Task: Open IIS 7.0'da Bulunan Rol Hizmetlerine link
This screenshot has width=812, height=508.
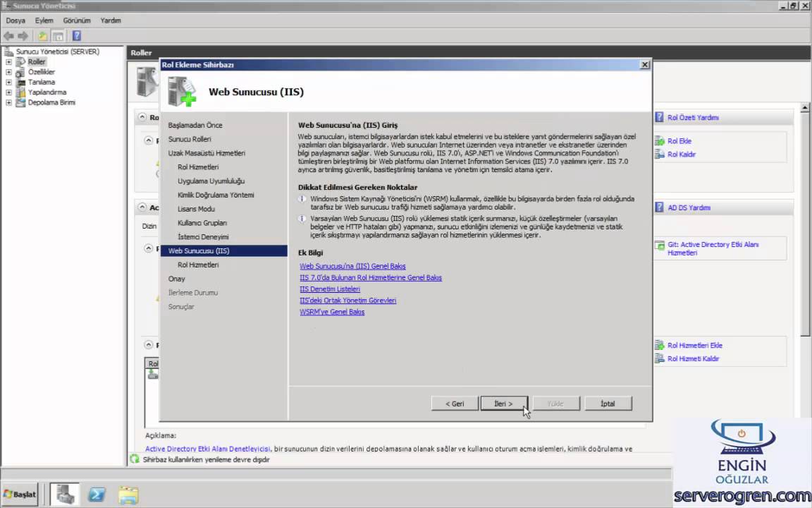Action: tap(370, 278)
